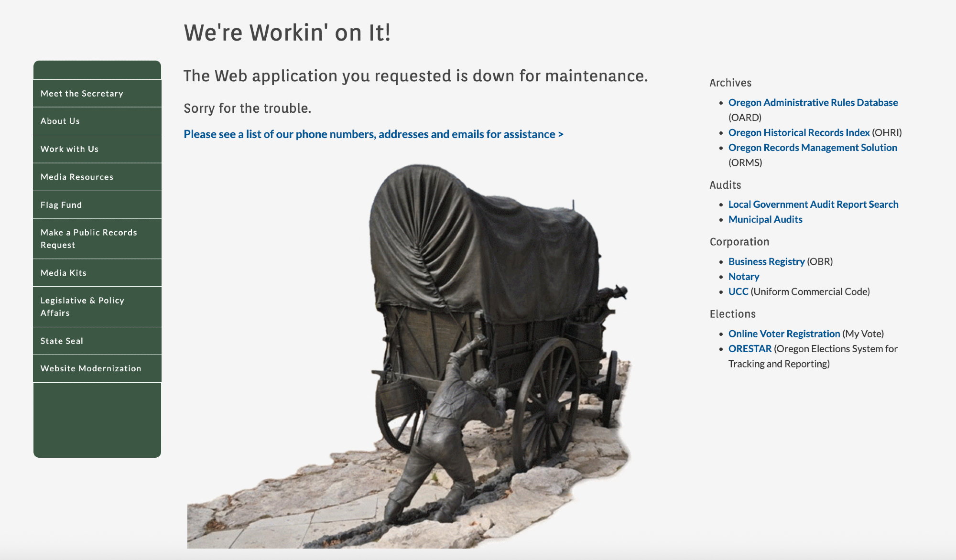
Task: Select Media Kits sidebar entry
Action: (64, 273)
